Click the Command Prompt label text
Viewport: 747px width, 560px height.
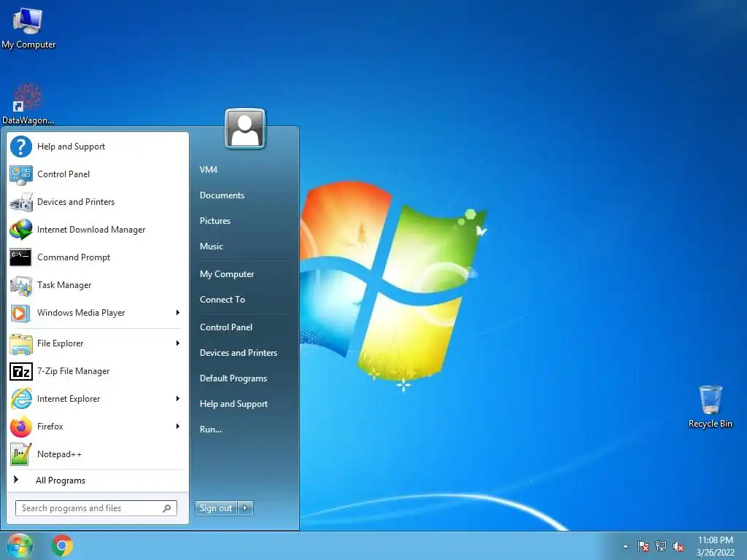pos(74,257)
